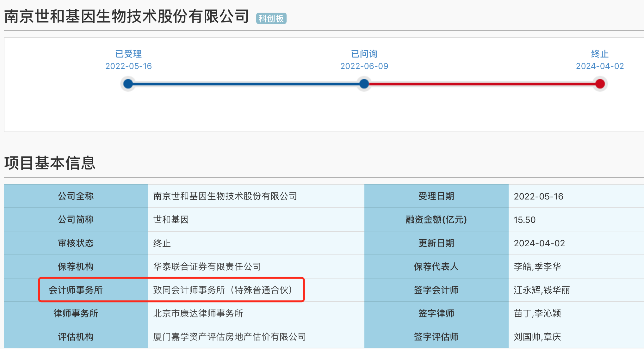This screenshot has width=644, height=349.
Task: Click the company title heading
Action: 127,16
